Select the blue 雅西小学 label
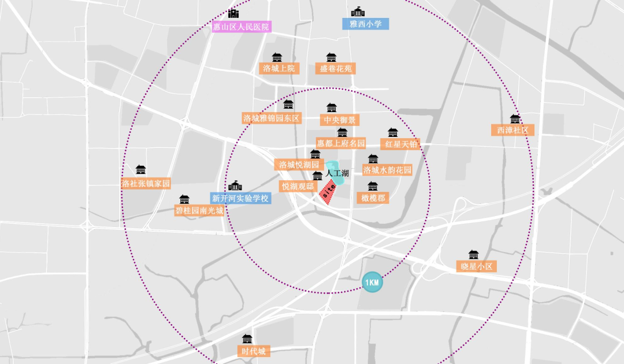Image resolution: width=624 pixels, height=364 pixels. [365, 24]
